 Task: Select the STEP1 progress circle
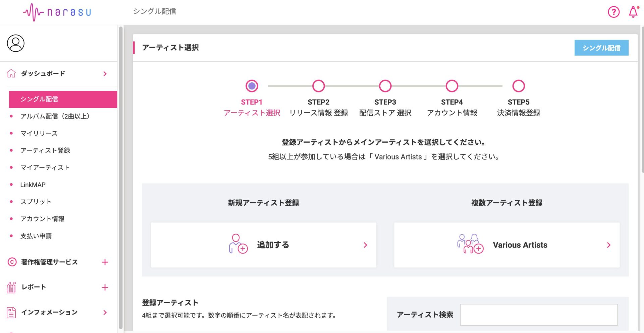(252, 86)
